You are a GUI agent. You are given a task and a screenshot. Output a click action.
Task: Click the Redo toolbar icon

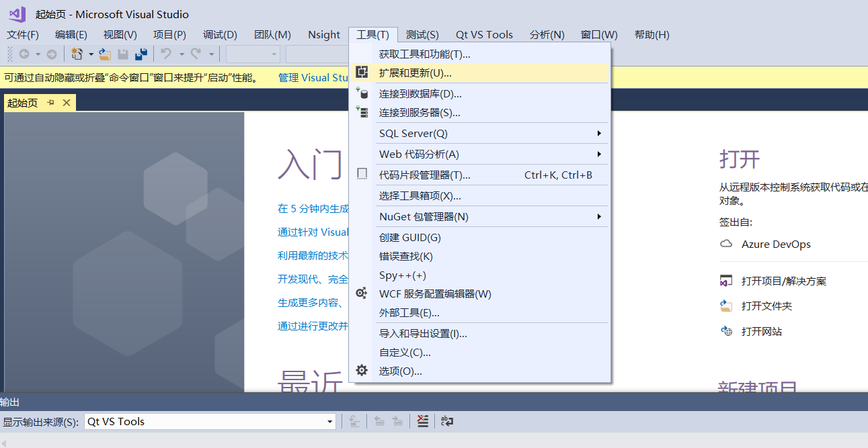coord(196,54)
